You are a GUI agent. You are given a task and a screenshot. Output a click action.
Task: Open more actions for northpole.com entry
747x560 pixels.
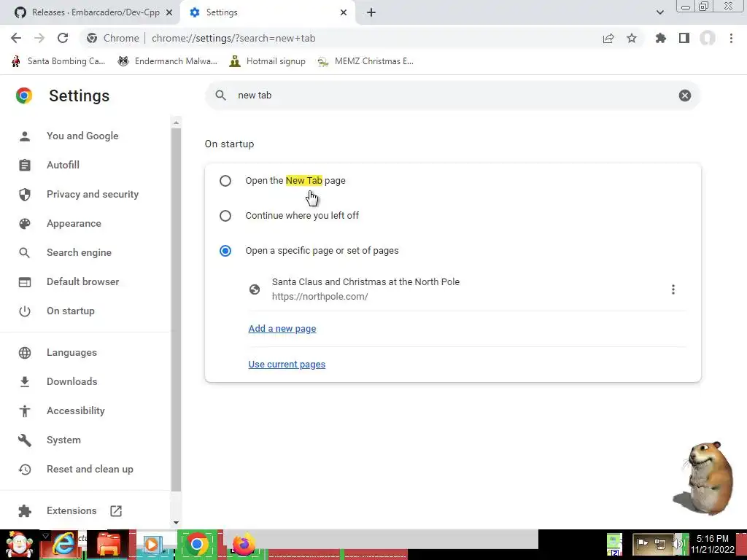pos(673,289)
